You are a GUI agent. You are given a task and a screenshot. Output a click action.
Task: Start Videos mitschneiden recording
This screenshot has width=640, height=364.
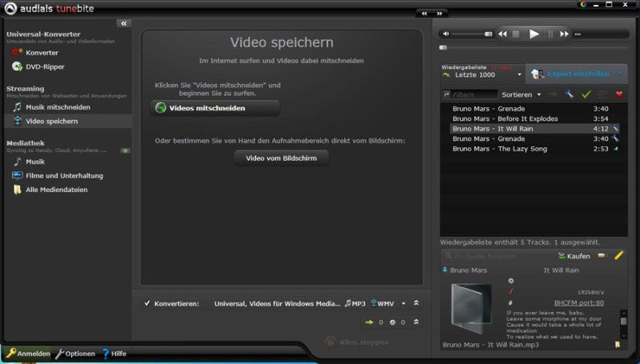pyautogui.click(x=215, y=108)
